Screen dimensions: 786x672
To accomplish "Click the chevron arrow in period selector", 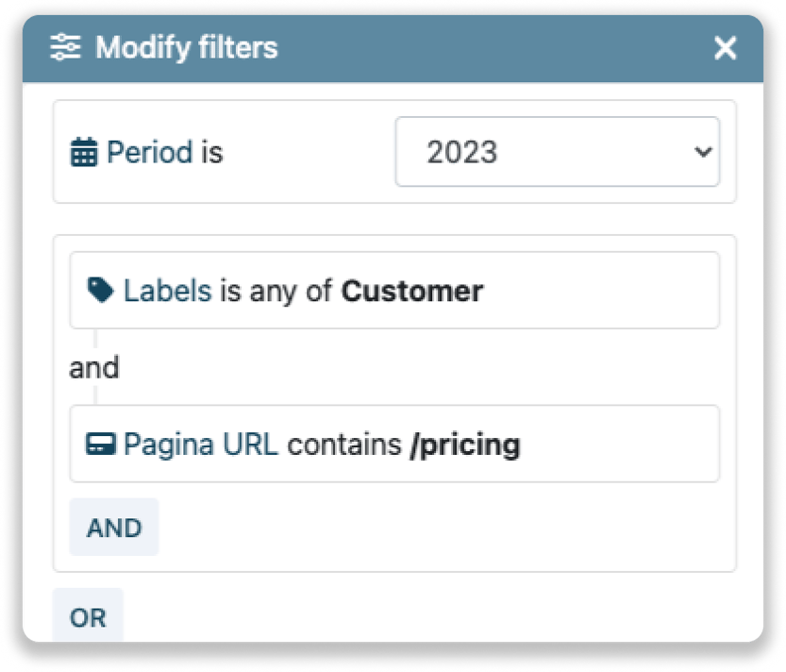I will tap(702, 152).
